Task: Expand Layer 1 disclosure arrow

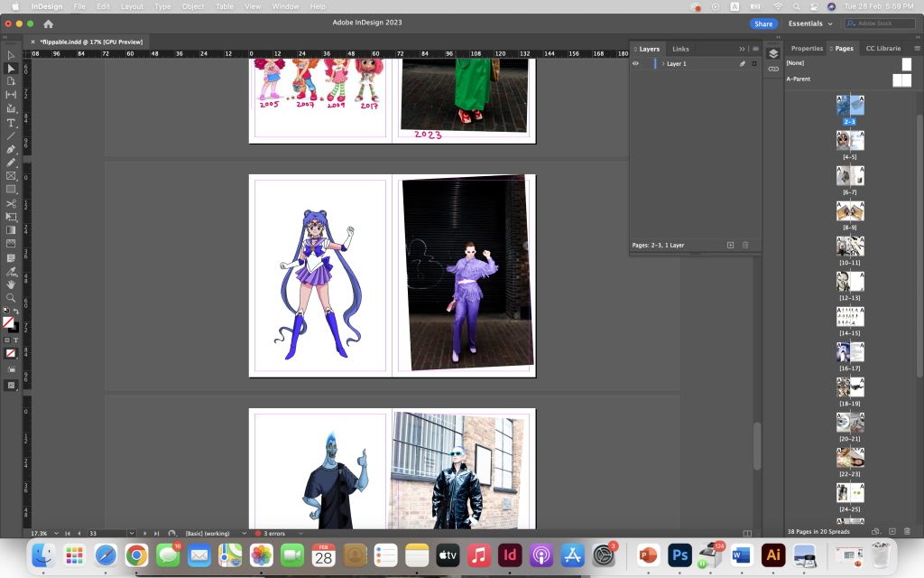Action: (x=663, y=64)
